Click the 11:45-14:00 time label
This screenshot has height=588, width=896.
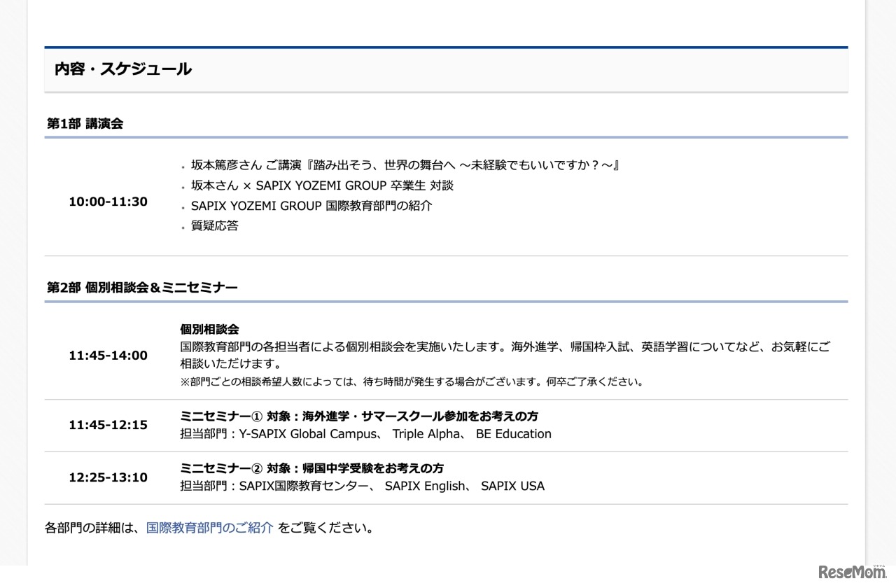coord(108,356)
